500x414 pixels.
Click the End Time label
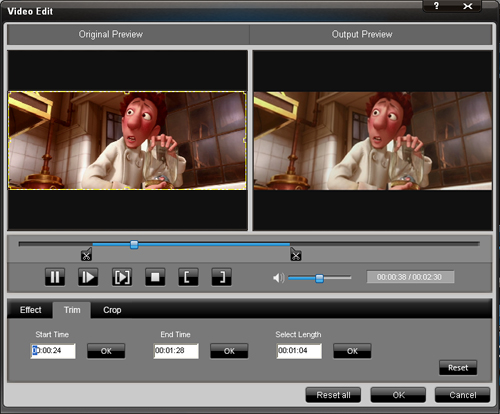coord(175,334)
